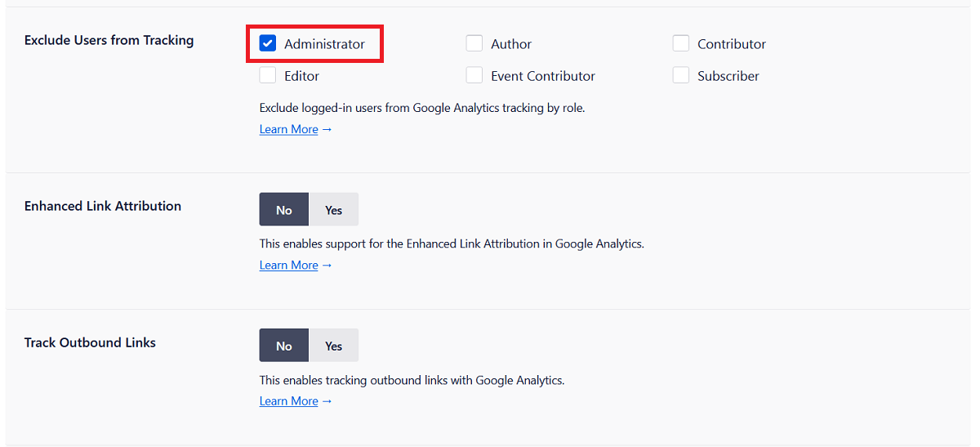The width and height of the screenshot is (980, 447).
Task: Set Enhanced Link Attribution to No
Action: 283,210
